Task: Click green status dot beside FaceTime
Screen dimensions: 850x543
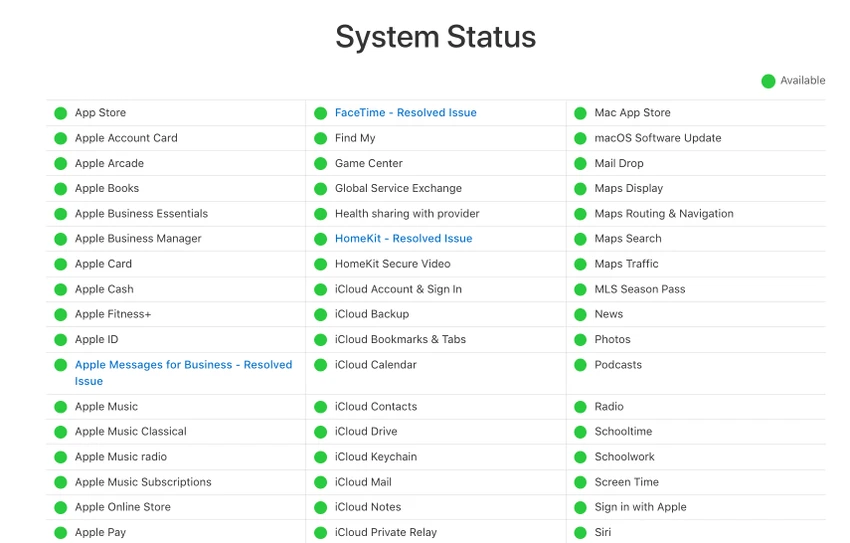Action: [320, 113]
